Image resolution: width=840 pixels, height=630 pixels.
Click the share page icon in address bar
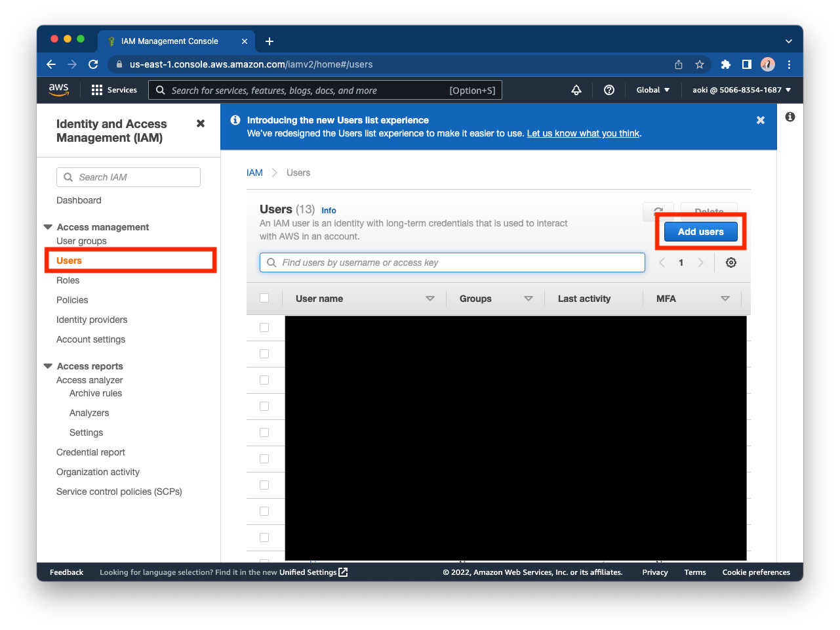coord(679,64)
